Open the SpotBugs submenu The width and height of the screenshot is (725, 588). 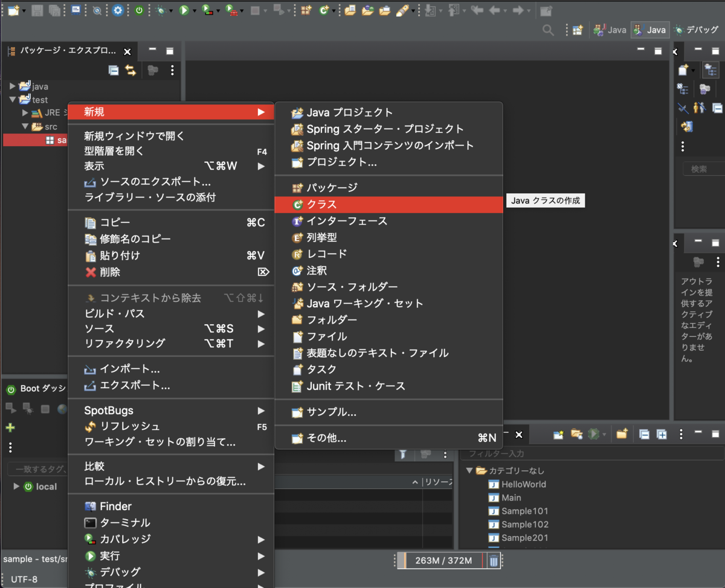[171, 411]
